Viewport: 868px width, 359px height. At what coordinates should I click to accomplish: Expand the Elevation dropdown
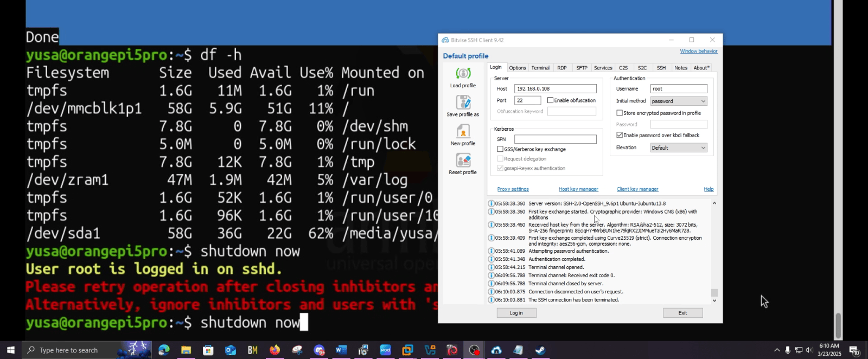679,148
